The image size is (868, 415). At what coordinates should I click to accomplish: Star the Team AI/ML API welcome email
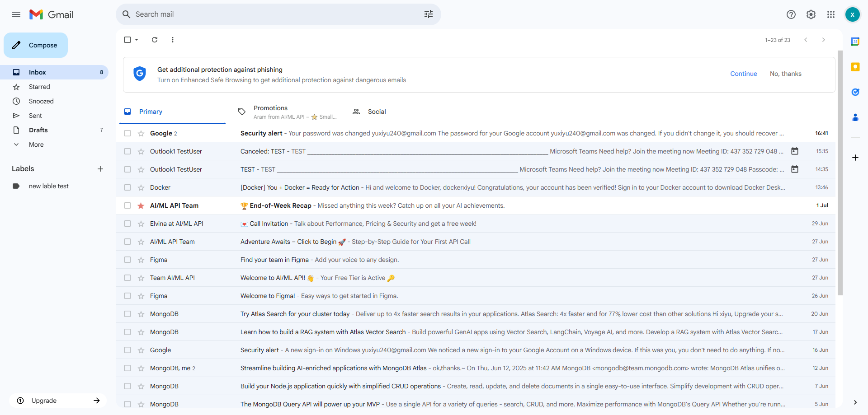pos(141,278)
